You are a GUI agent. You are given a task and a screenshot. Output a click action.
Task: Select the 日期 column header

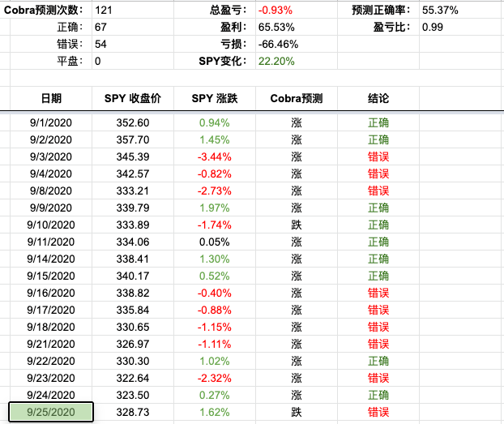(x=51, y=98)
